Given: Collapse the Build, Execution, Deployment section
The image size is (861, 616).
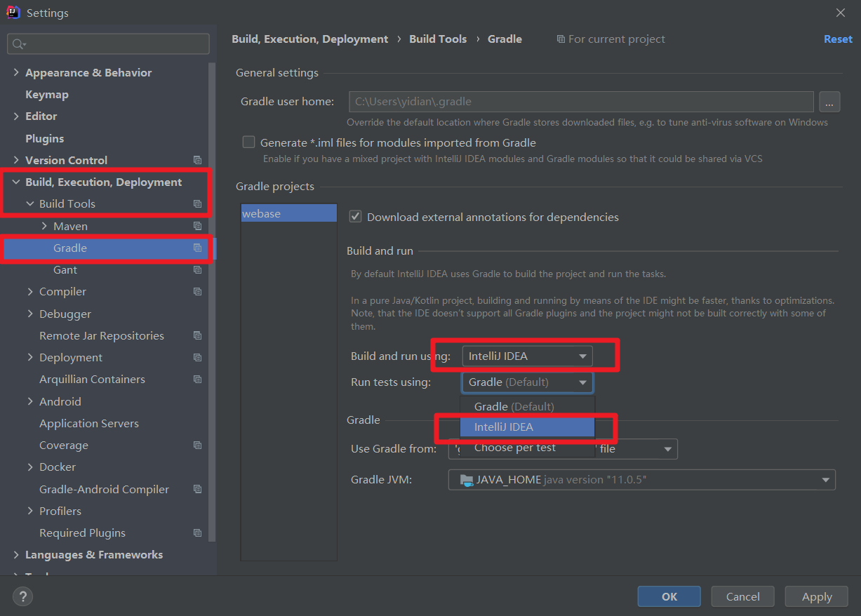Looking at the screenshot, I should pos(15,181).
